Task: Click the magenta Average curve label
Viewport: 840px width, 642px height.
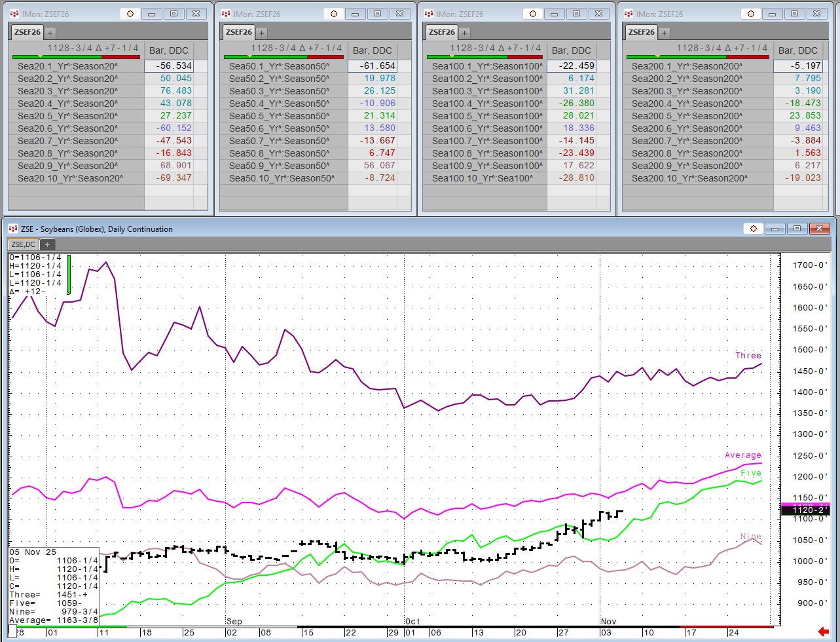Action: coord(742,455)
